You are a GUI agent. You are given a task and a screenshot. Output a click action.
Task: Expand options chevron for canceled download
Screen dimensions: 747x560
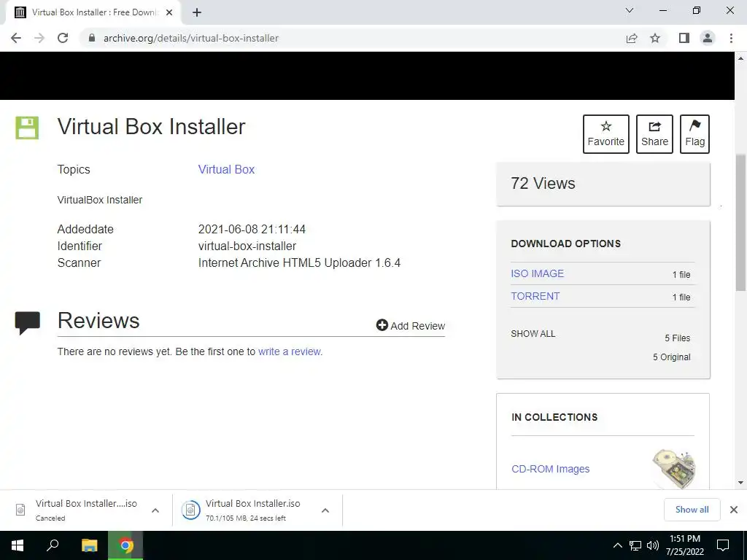(x=155, y=510)
